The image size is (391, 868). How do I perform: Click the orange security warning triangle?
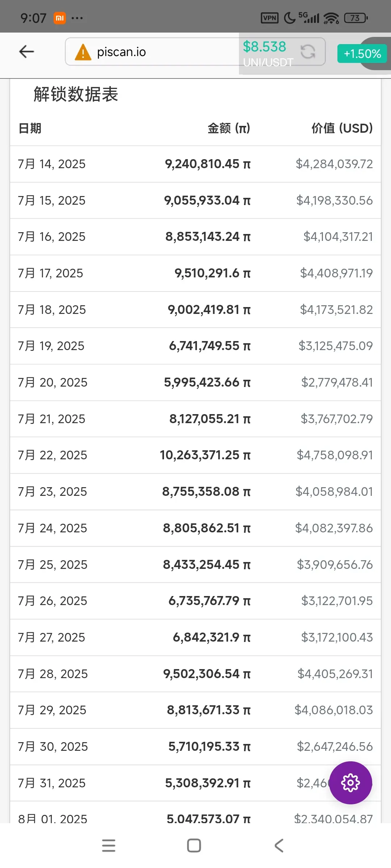(83, 52)
